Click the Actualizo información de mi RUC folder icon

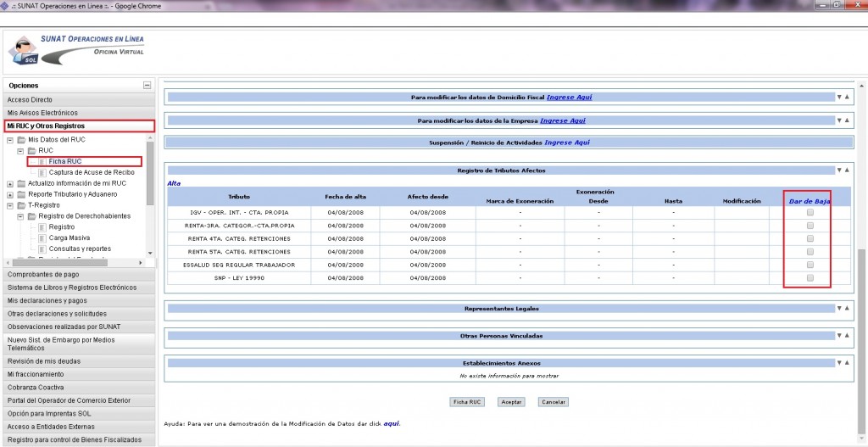[x=21, y=183]
